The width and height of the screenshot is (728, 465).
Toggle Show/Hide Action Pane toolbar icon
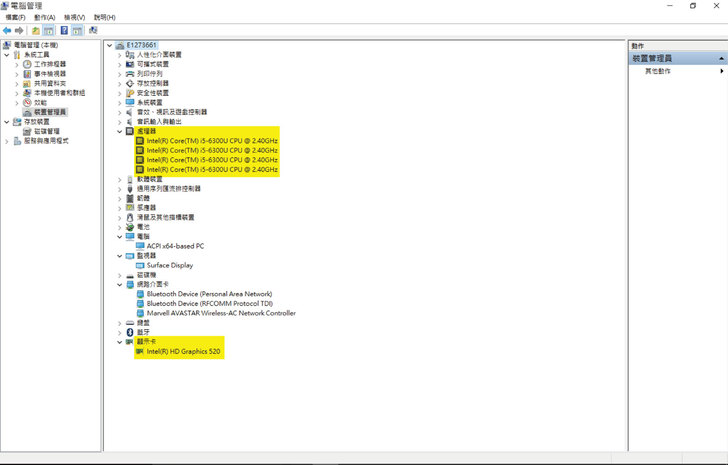(x=77, y=31)
